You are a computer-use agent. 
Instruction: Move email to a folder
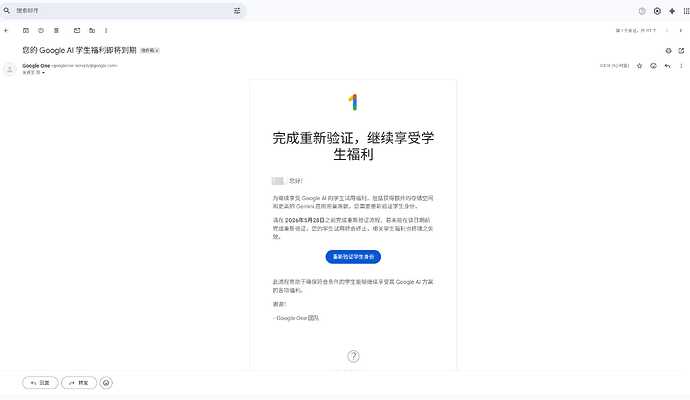coord(92,30)
